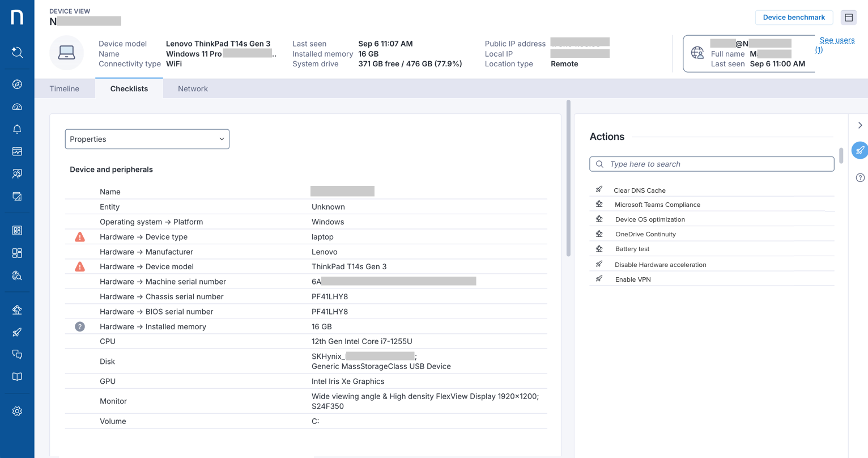Switch to the Timeline tab

click(x=64, y=88)
